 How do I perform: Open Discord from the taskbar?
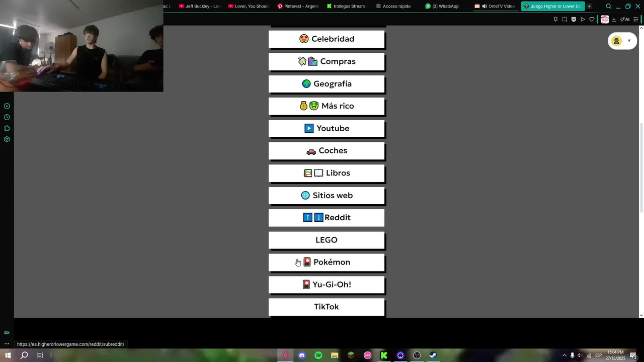pyautogui.click(x=302, y=355)
